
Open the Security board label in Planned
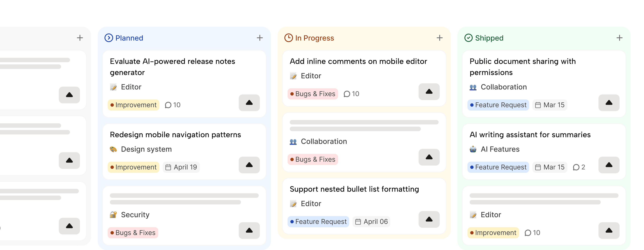[135, 215]
